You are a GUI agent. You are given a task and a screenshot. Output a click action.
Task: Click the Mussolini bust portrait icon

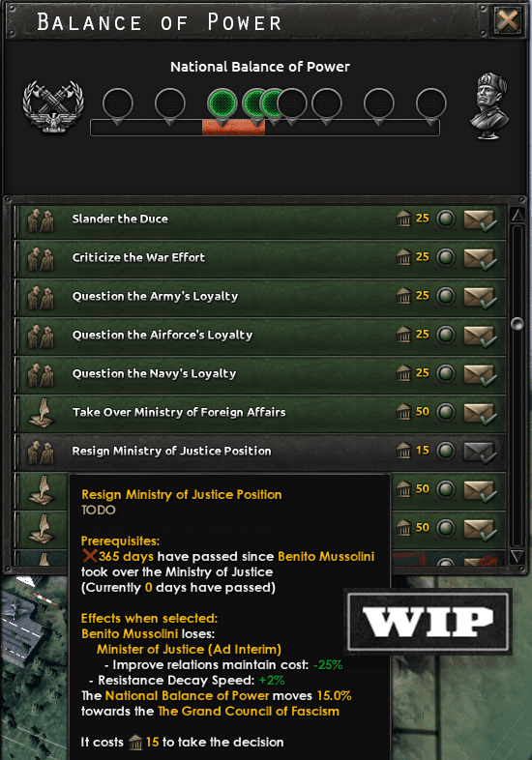490,106
